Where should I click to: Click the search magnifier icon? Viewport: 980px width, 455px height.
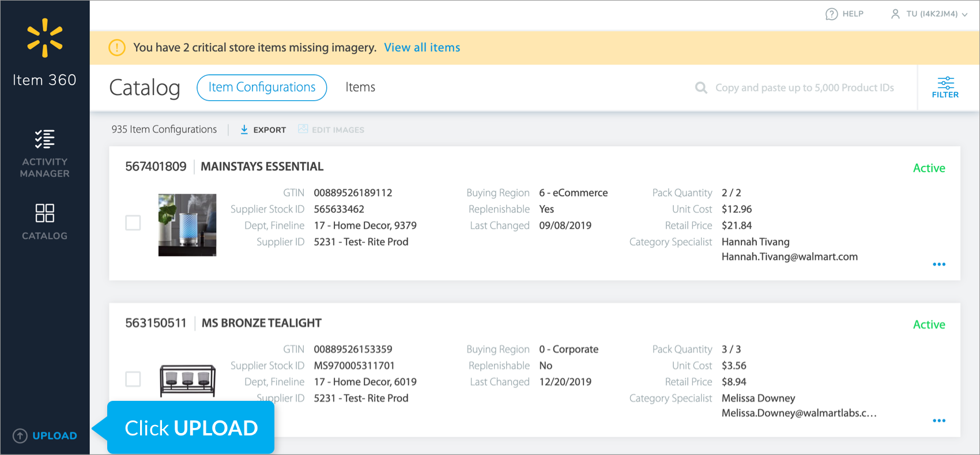(701, 88)
